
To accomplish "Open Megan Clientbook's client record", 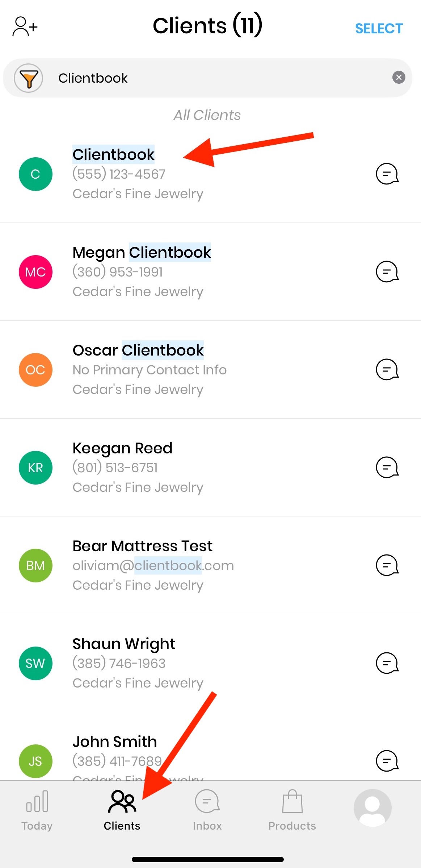I will tap(141, 253).
